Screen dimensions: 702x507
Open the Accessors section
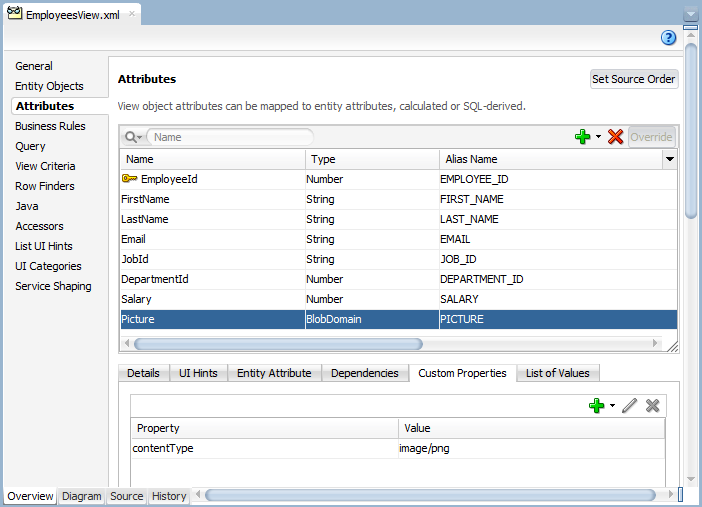[x=39, y=226]
